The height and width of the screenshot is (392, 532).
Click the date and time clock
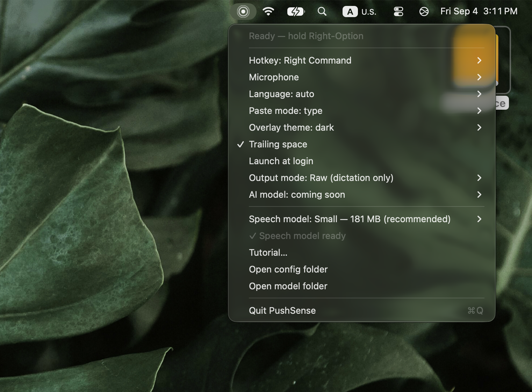[479, 12]
